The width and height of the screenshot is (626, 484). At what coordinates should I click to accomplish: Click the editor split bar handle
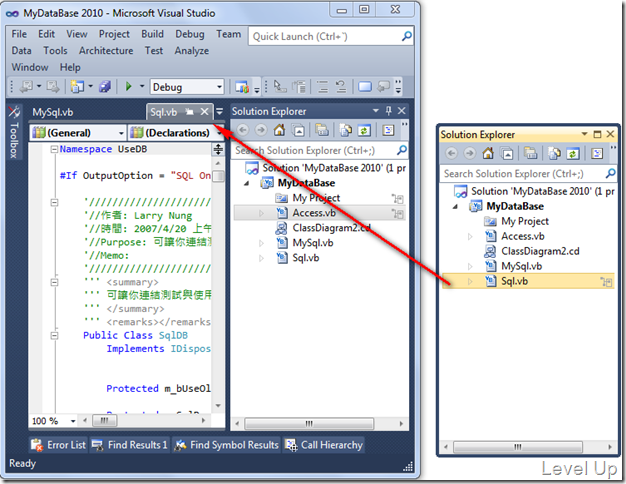click(218, 150)
